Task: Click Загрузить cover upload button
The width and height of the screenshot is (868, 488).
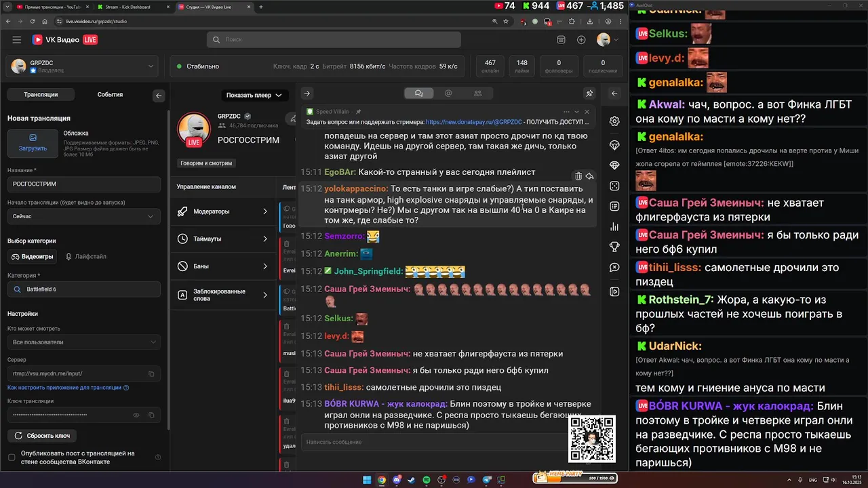Action: [x=33, y=143]
